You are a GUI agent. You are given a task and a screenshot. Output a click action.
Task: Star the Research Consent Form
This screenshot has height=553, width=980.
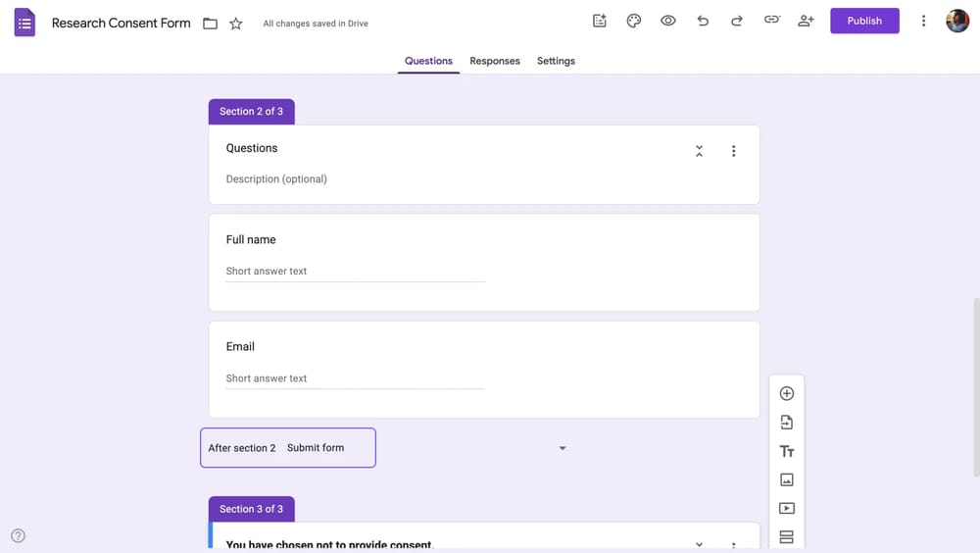click(x=236, y=24)
